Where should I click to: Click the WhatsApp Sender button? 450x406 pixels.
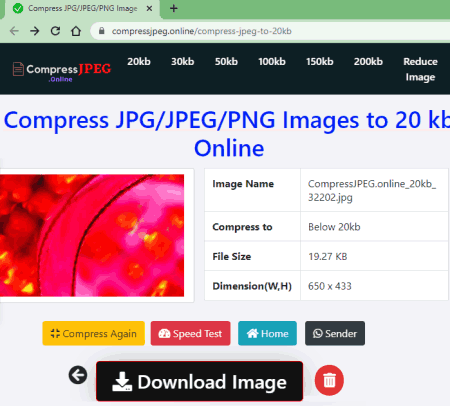click(335, 333)
